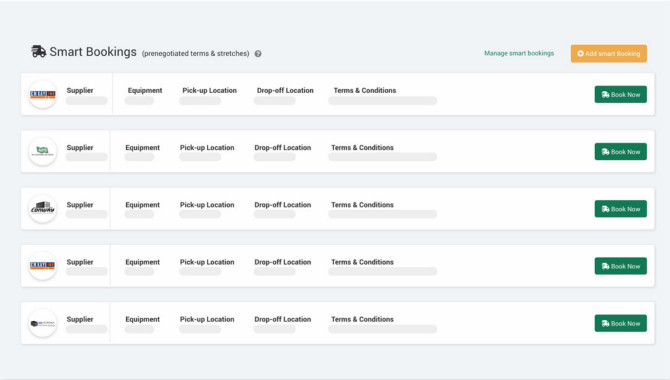This screenshot has height=380, width=670.
Task: Select the Smart Bookings heading text
Action: coord(93,52)
